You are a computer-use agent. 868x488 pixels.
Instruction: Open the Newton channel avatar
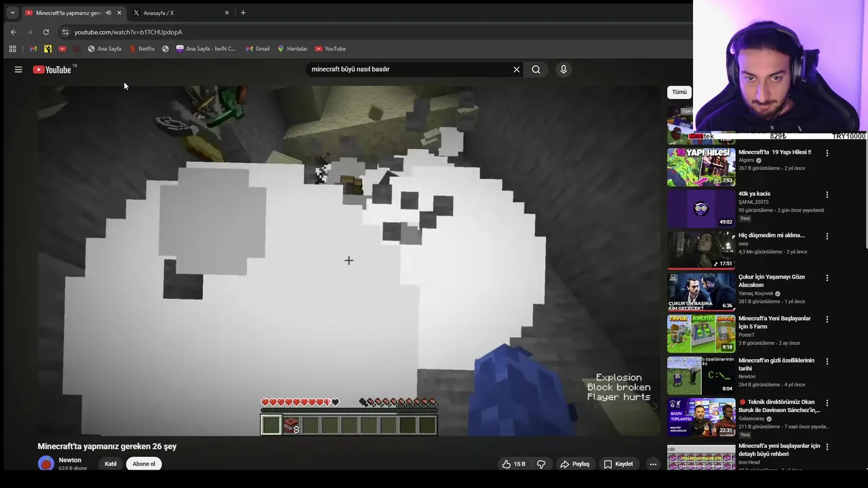pos(46,464)
